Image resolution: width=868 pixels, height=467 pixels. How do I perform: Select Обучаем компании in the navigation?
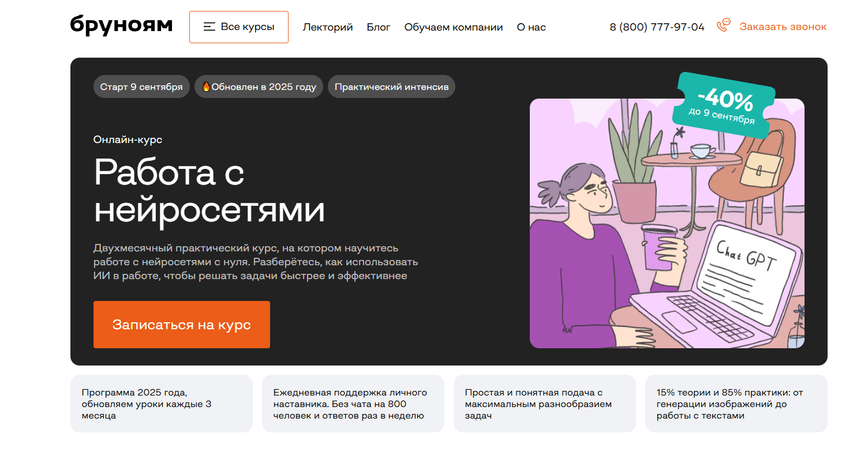454,27
